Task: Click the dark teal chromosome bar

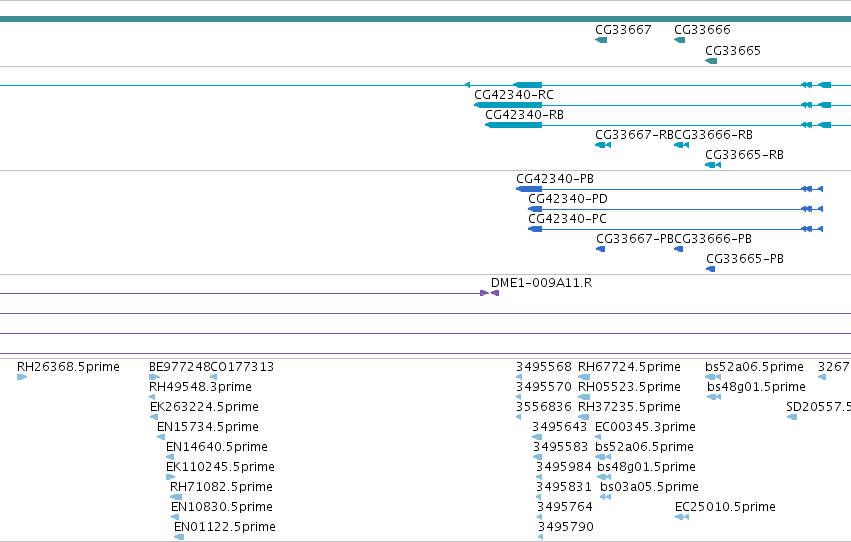Action: click(x=426, y=19)
